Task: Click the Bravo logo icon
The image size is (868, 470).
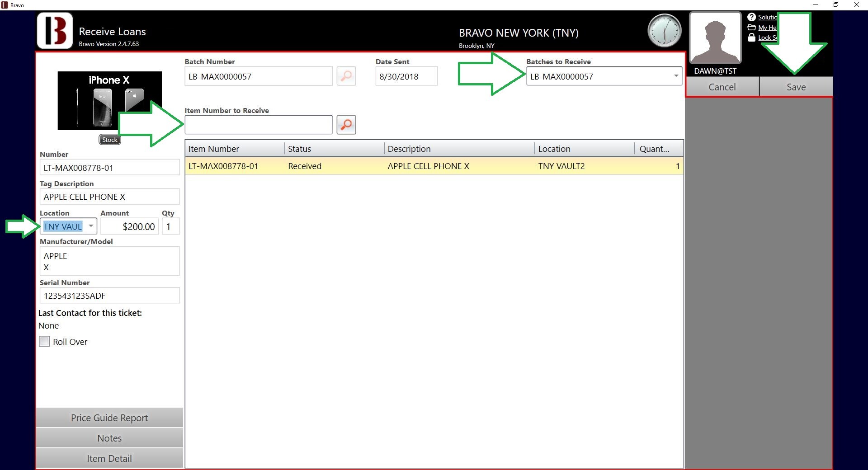Action: pyautogui.click(x=55, y=31)
